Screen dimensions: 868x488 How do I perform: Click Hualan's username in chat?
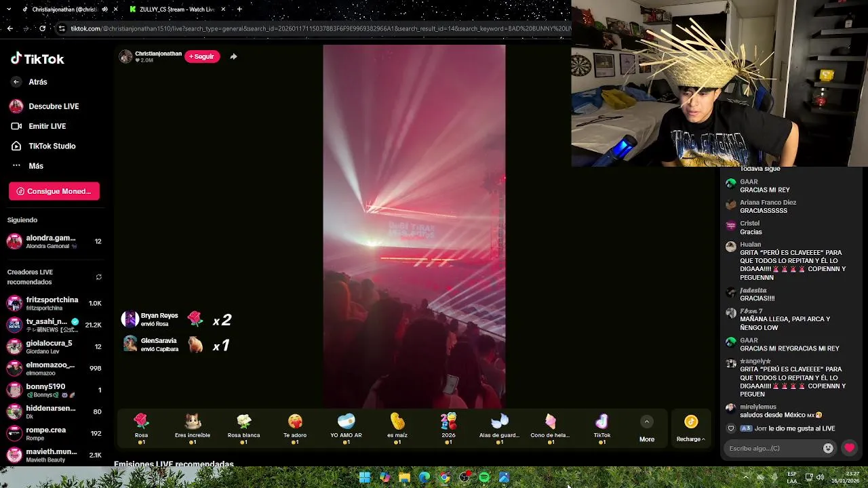click(750, 244)
